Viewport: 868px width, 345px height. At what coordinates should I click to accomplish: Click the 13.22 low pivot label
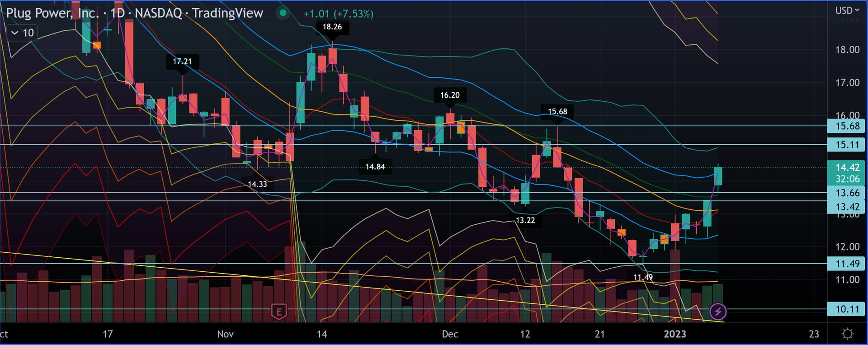(x=525, y=220)
